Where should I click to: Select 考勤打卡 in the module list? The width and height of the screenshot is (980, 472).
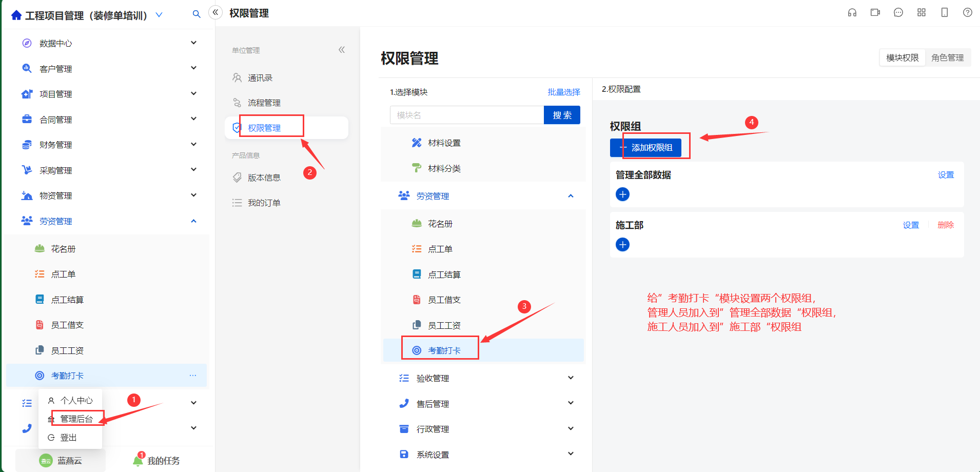click(x=483, y=350)
